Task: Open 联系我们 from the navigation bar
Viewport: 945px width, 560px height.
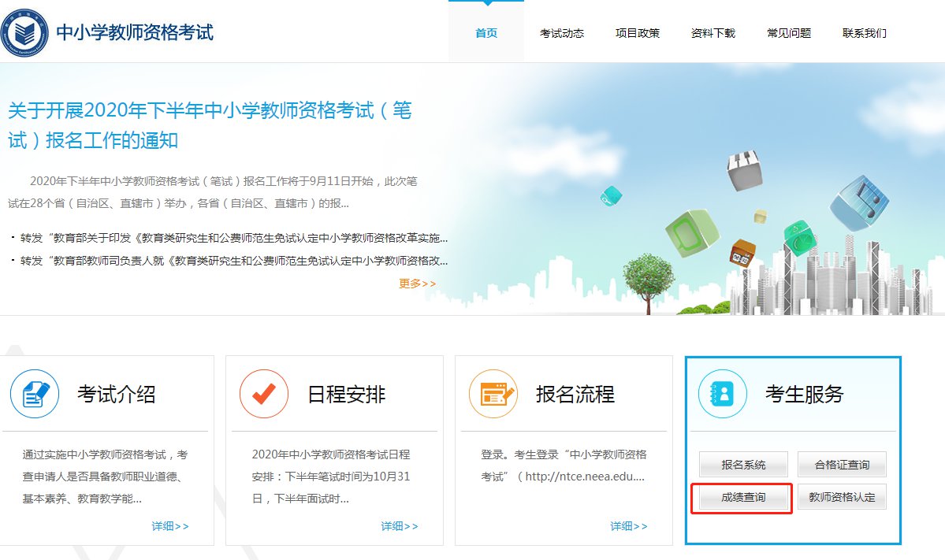Action: tap(865, 33)
